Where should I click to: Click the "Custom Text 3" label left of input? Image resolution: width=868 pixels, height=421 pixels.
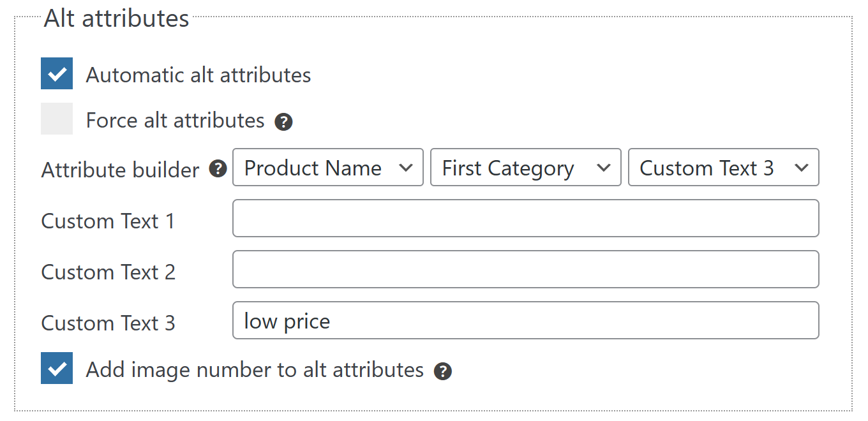coord(108,323)
